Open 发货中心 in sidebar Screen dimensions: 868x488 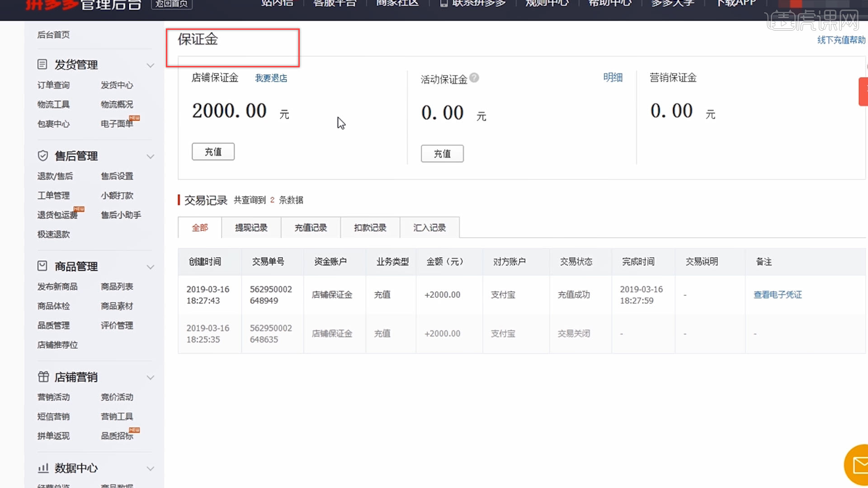click(117, 85)
